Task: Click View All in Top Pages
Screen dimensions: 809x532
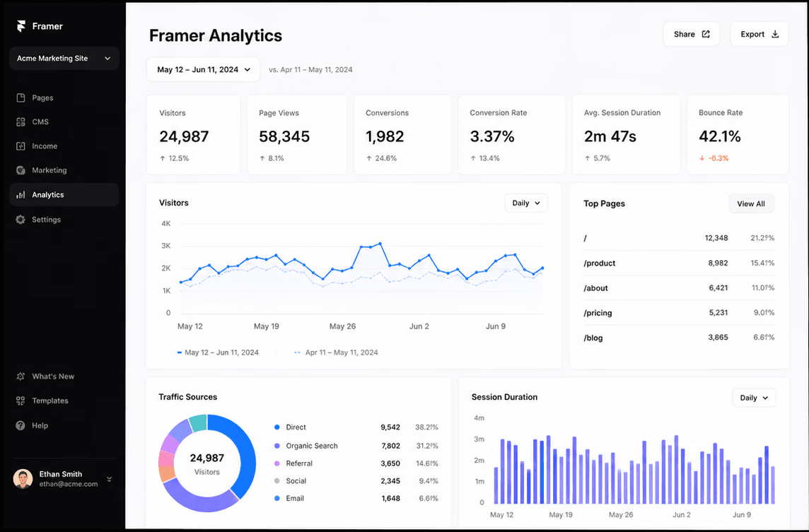Action: pyautogui.click(x=751, y=203)
